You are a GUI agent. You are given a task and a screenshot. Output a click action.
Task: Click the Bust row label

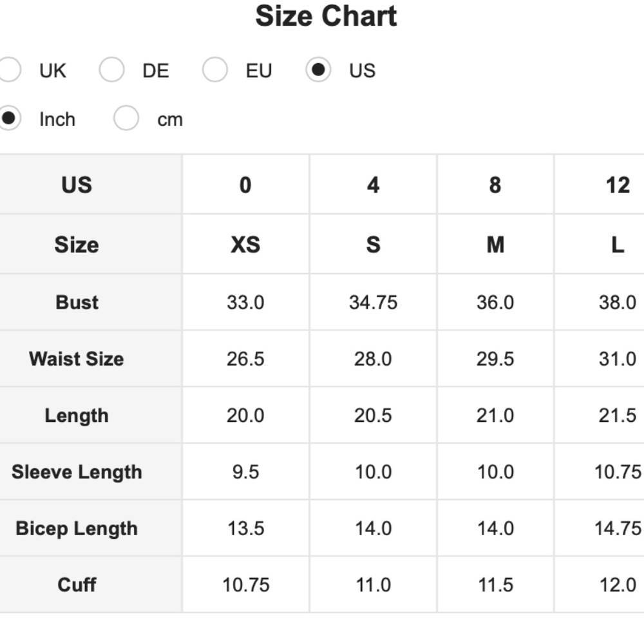(x=77, y=302)
